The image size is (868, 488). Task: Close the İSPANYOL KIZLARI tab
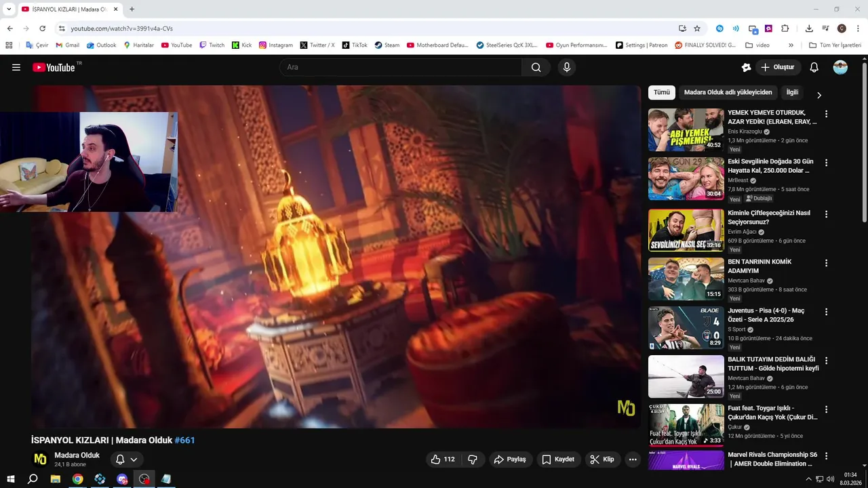coord(116,9)
